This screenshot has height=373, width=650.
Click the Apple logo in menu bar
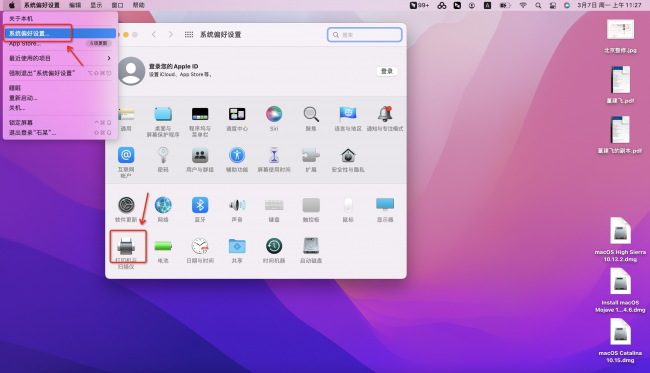point(12,5)
